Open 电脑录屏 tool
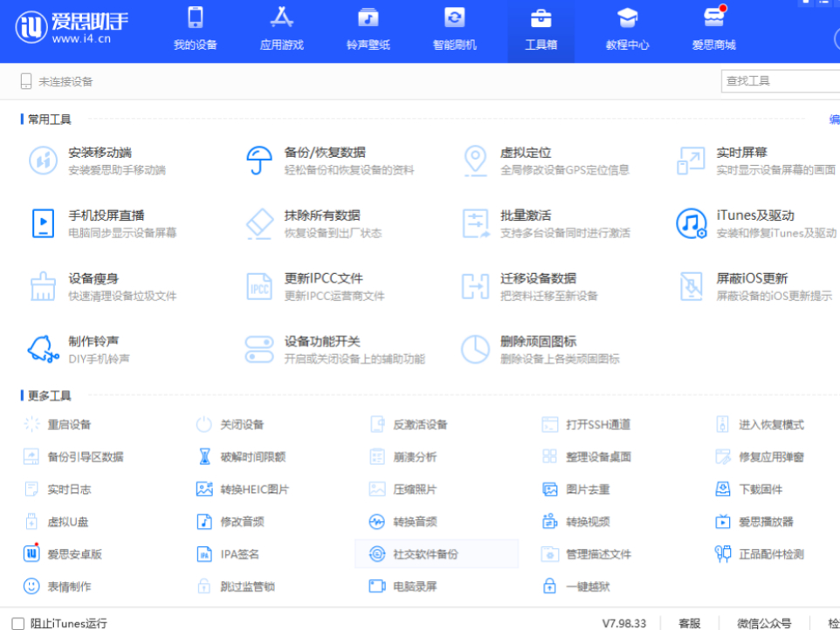 tap(403, 586)
